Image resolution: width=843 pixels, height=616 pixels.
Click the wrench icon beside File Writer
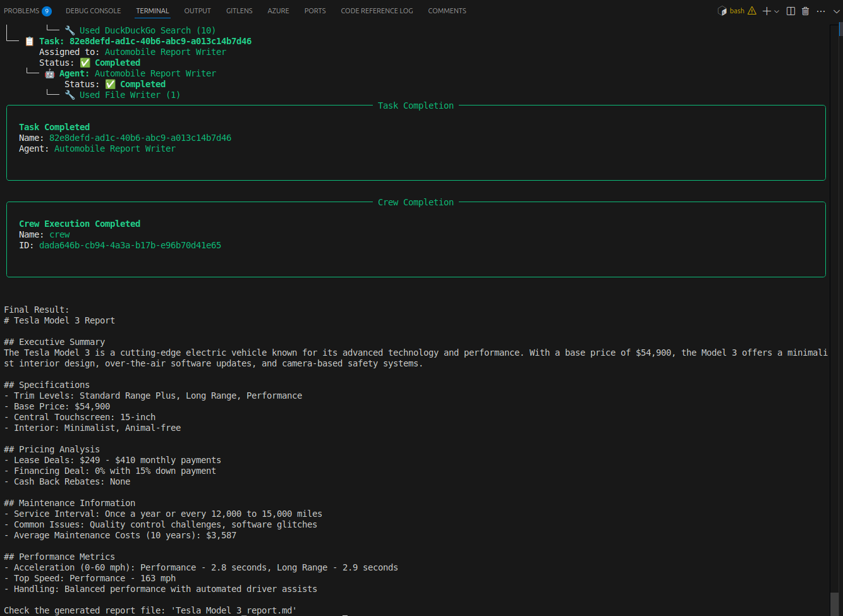click(x=70, y=95)
